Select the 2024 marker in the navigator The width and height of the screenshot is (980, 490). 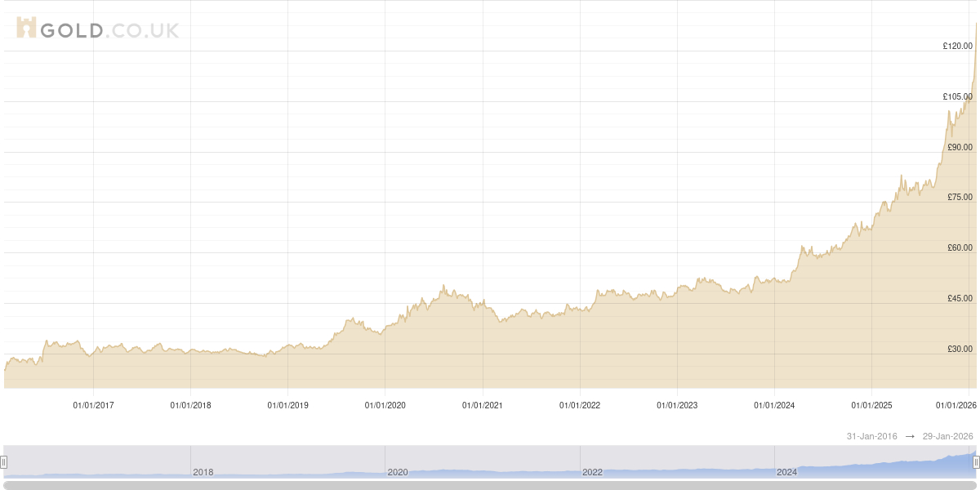point(786,472)
